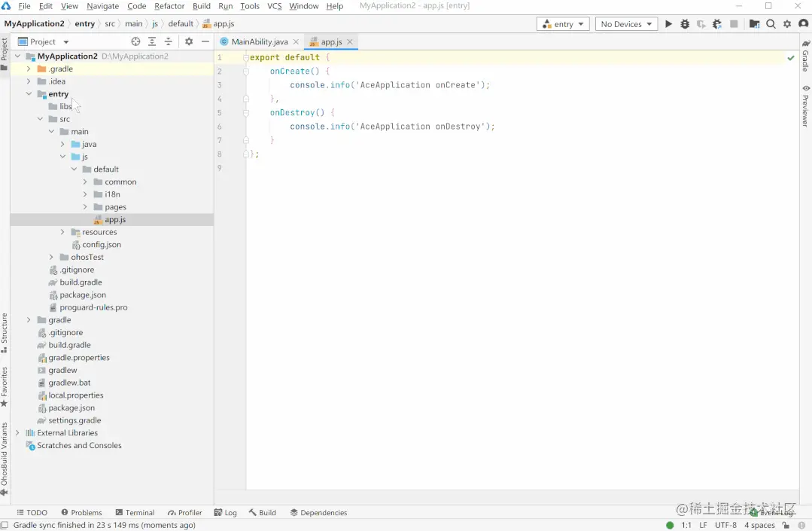Open project structure folder icon in toolbar
Viewport: 812px width, 531px height.
click(755, 24)
